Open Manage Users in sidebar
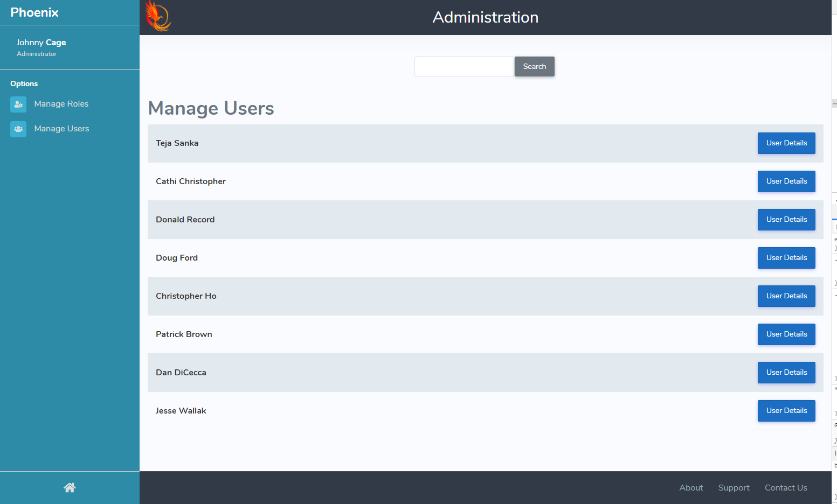This screenshot has height=504, width=837. click(x=61, y=129)
